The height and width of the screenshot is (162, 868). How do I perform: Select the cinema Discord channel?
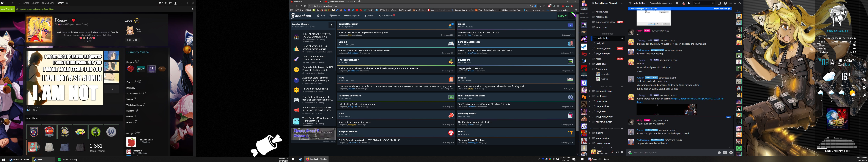pyautogui.click(x=599, y=133)
